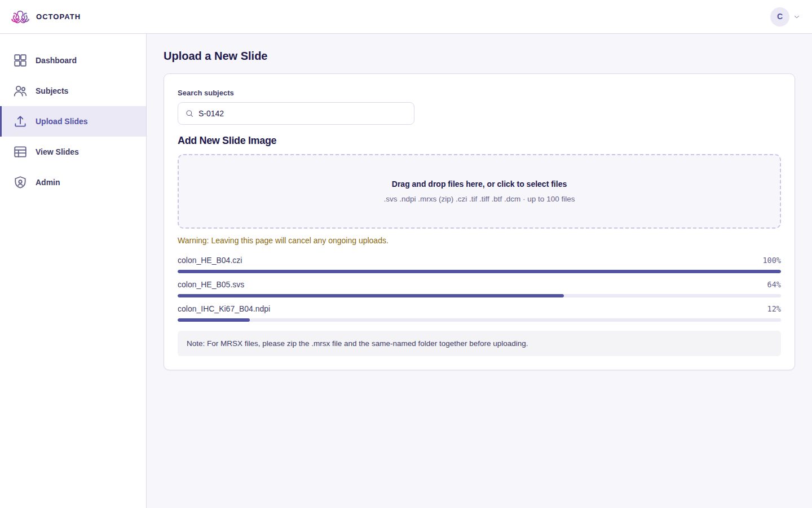Click the leaving page warning text
This screenshot has height=508, width=812.
coord(283,240)
